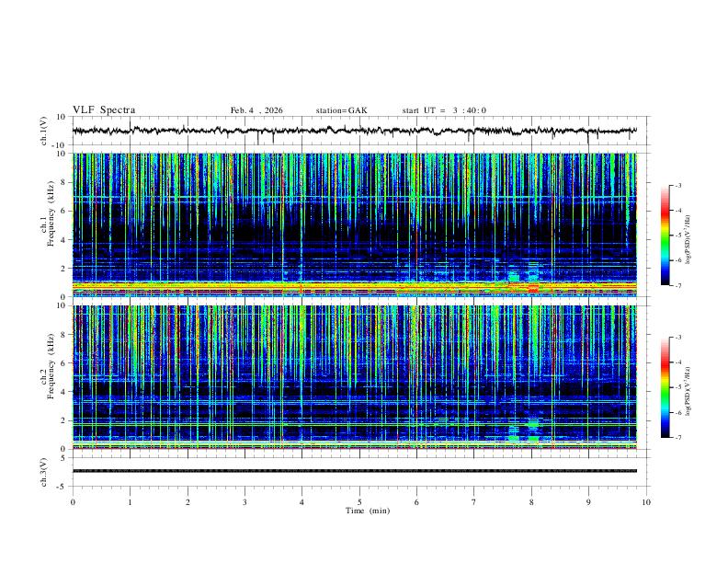Viewport: 728px width, 563px height.
Task: Click the "ch.3(V)" axis label
Action: (x=44, y=472)
